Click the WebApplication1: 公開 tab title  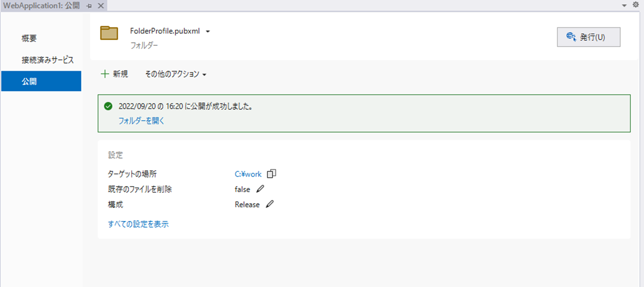coord(41,6)
